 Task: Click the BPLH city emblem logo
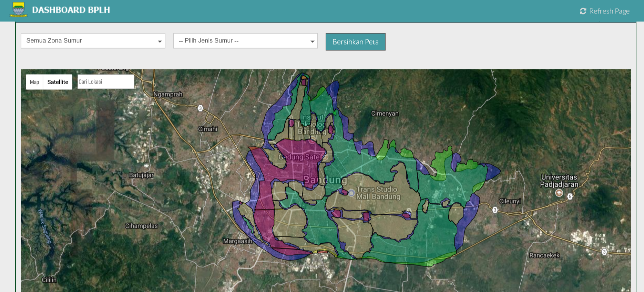pyautogui.click(x=19, y=10)
